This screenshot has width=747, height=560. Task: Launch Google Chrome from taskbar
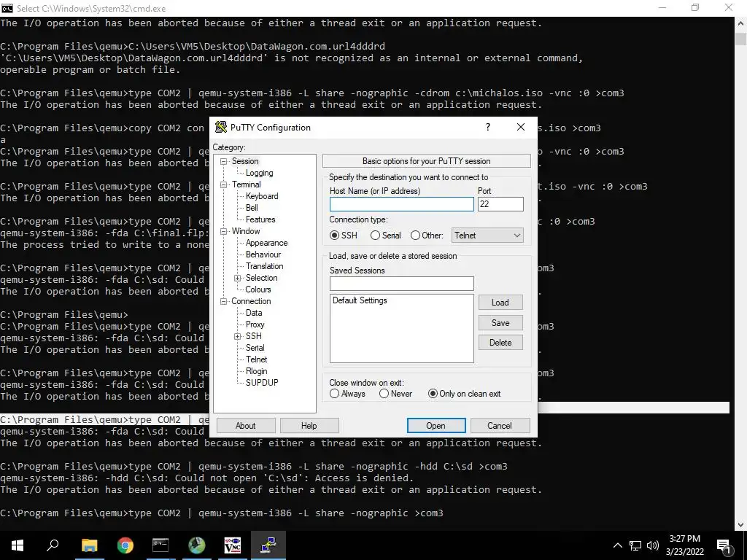tap(125, 545)
